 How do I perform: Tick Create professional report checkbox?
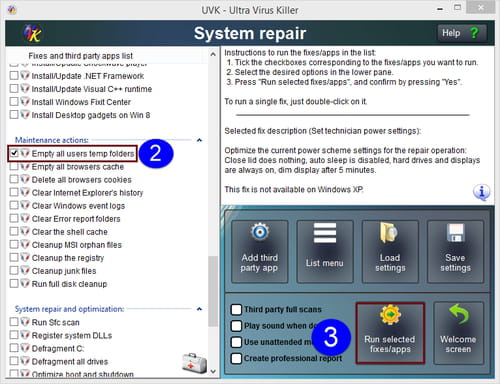(236, 358)
